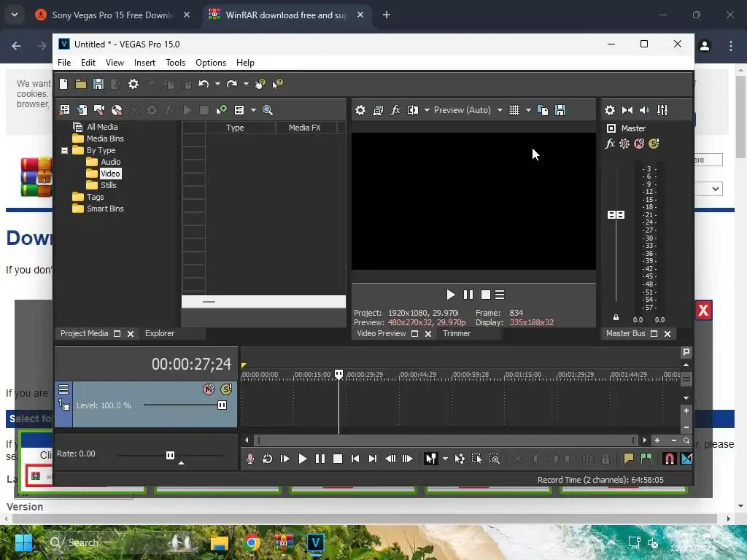The image size is (747, 560).
Task: Toggle the Dim Output speaker icon
Action: (x=645, y=110)
